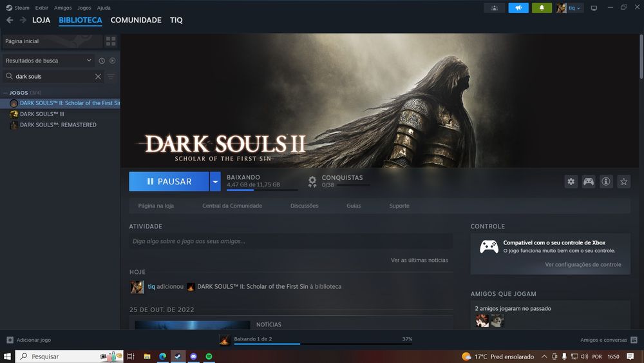Open game settings gear icon
Image resolution: width=644 pixels, height=363 pixels.
coord(571,181)
